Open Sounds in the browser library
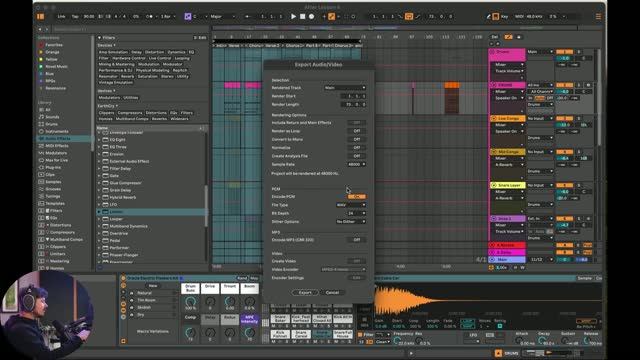This screenshot has width=640, height=360. [52, 117]
